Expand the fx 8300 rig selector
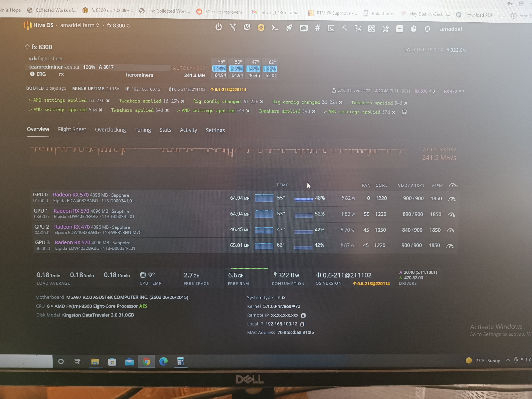 click(118, 26)
